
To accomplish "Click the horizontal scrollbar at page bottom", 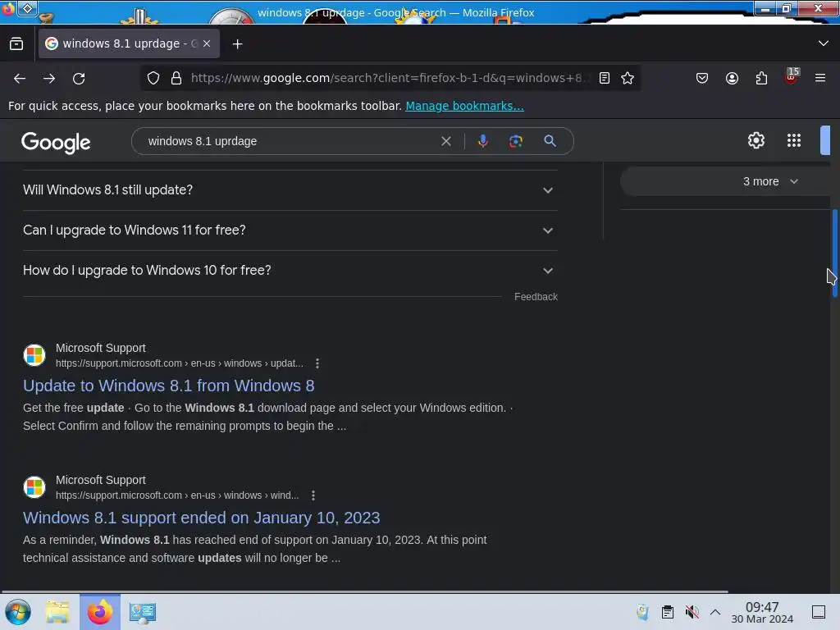I will pyautogui.click(x=364, y=592).
